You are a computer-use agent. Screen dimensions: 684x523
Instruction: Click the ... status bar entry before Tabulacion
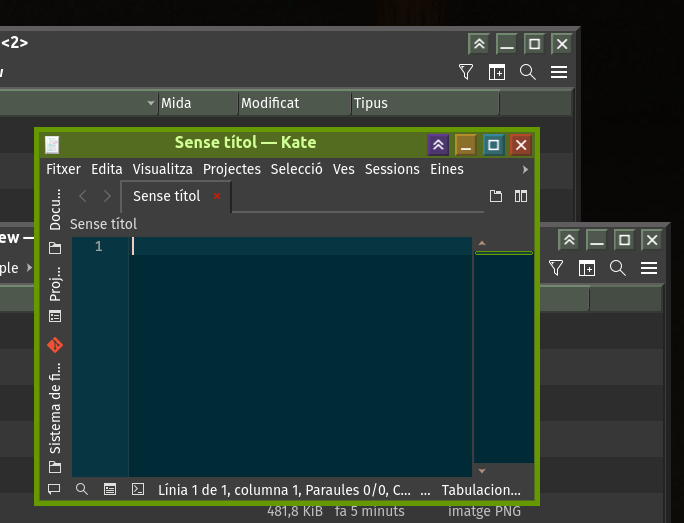pyautogui.click(x=425, y=490)
